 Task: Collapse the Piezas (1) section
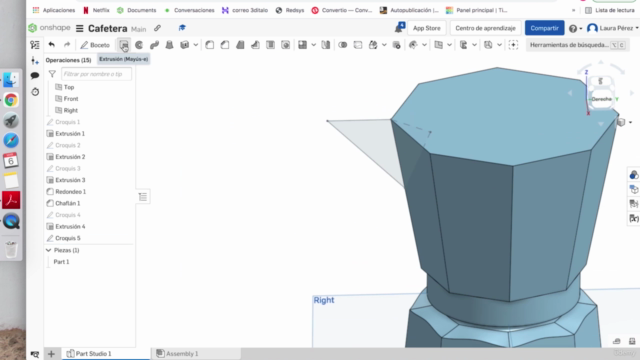[x=49, y=250]
